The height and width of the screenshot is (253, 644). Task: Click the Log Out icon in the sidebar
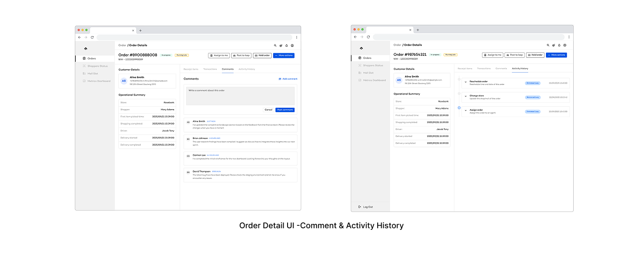pyautogui.click(x=359, y=207)
